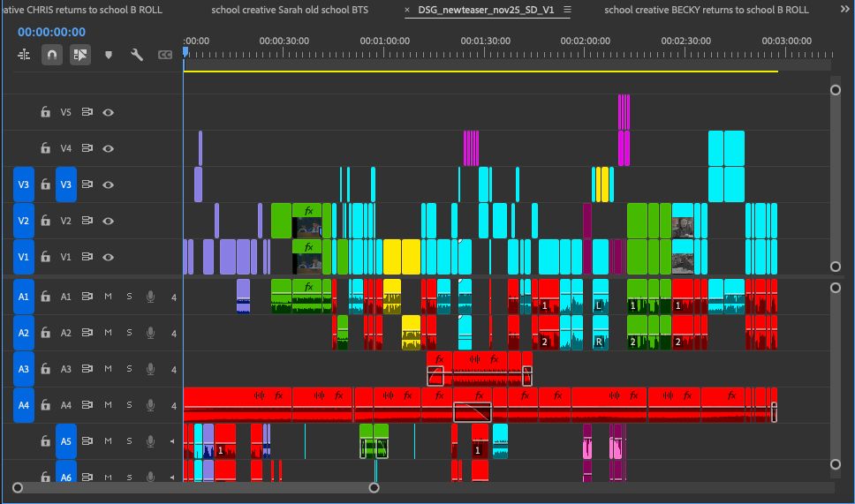
Task: Toggle track targeting for V3
Action: coord(65,184)
